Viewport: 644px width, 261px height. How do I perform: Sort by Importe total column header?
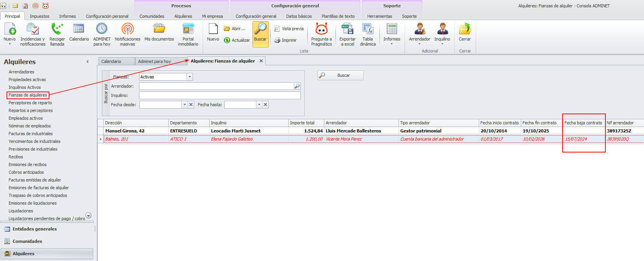306,123
